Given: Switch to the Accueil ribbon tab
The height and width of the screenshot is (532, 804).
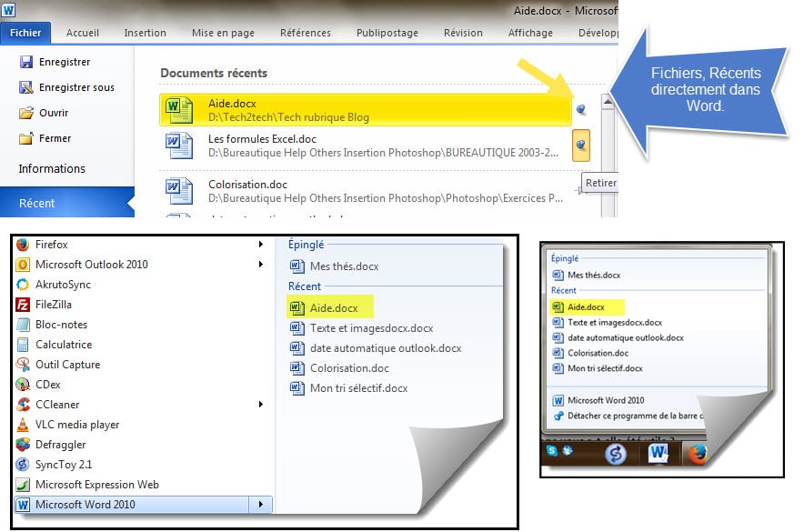Looking at the screenshot, I should click(82, 33).
